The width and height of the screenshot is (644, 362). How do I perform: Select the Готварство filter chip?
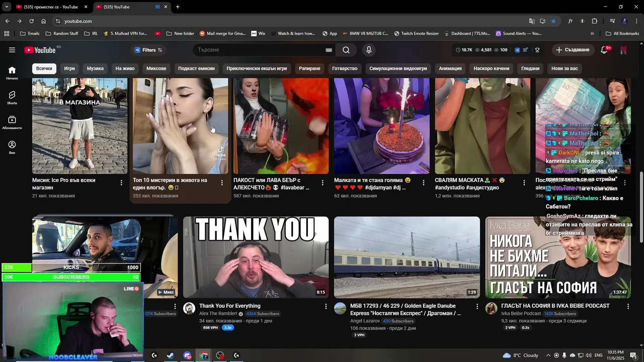click(345, 68)
